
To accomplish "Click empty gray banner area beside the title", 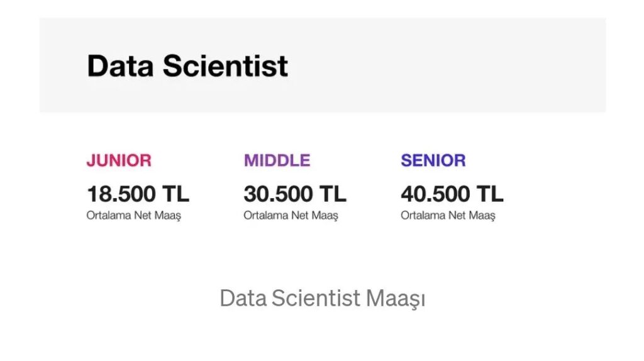I will click(x=453, y=66).
